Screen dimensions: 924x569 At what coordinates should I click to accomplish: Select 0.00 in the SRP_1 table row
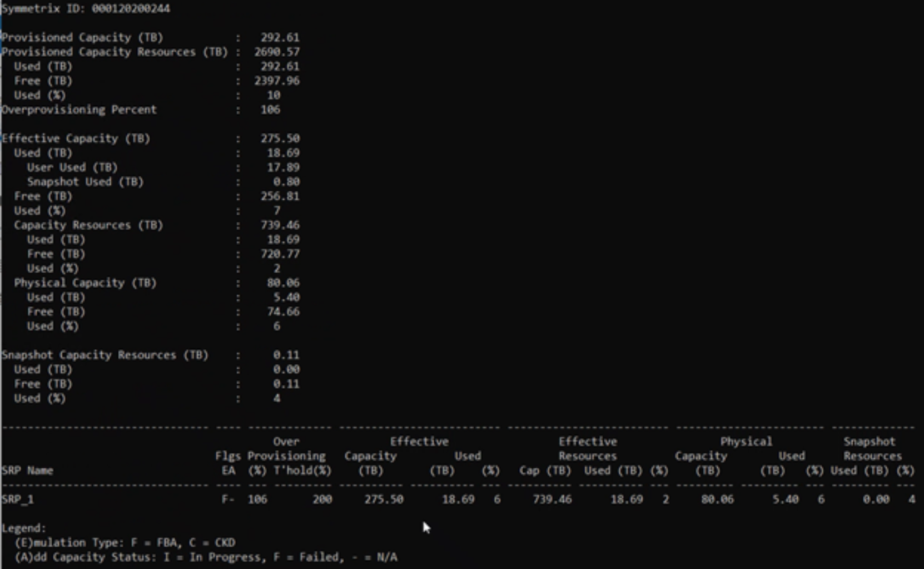click(x=876, y=499)
